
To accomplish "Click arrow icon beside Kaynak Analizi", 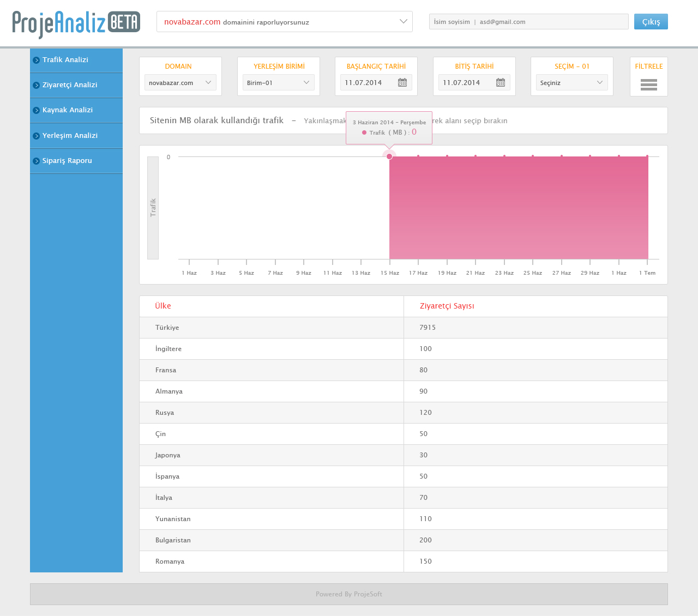I will click(37, 111).
